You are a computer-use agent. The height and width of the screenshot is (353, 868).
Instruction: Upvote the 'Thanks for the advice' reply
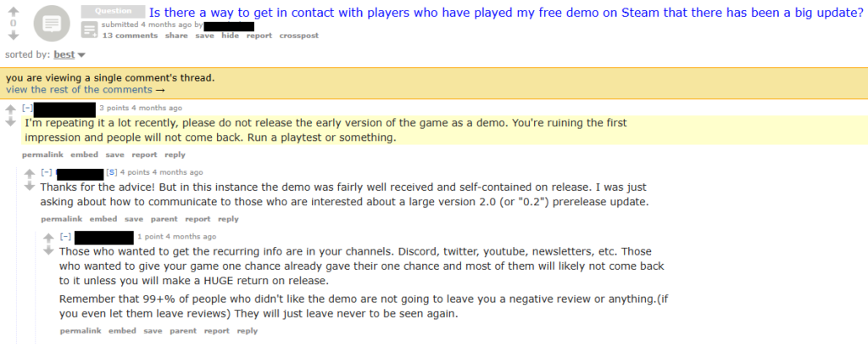30,174
